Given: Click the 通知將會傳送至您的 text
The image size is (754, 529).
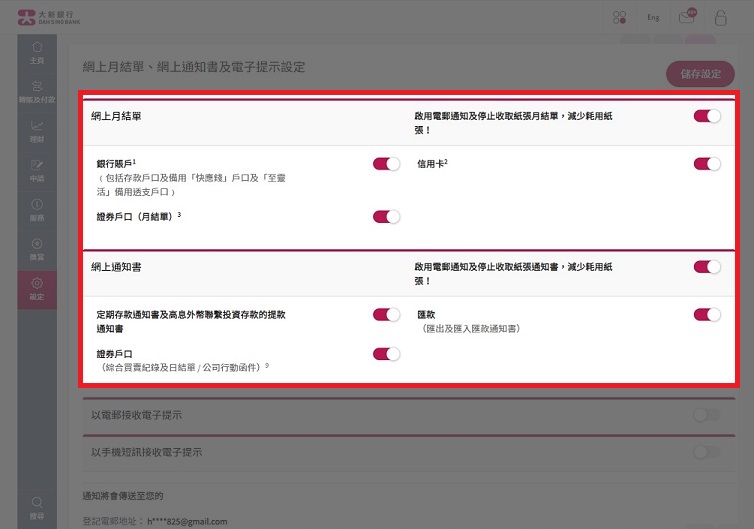Looking at the screenshot, I should pos(123,496).
